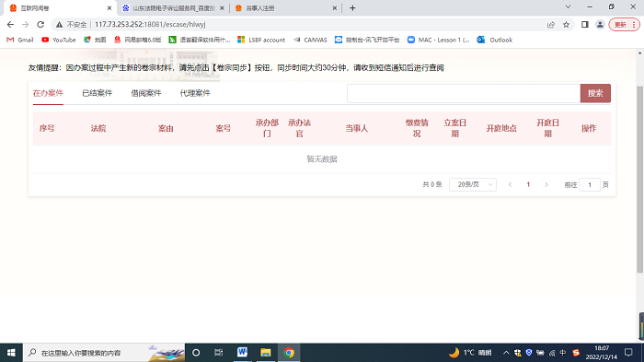
Task: Click the case search input field
Action: click(x=464, y=93)
